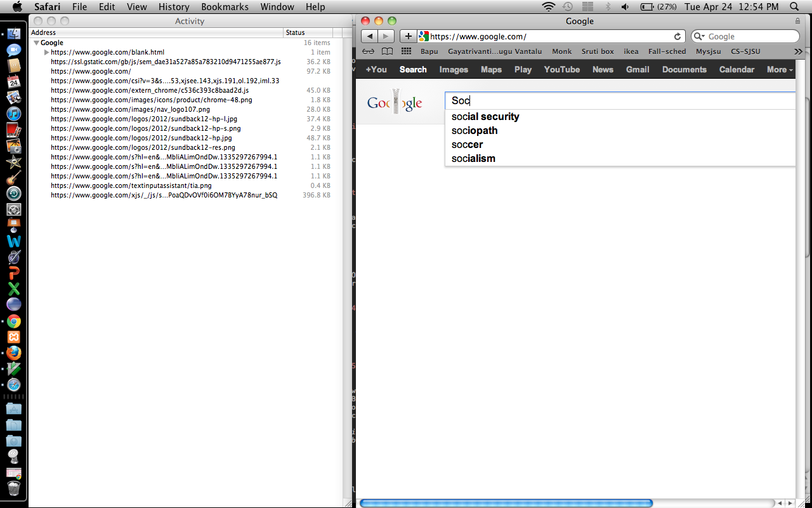Launch Google Chrome from the Dock
This screenshot has width=812, height=508.
point(14,321)
